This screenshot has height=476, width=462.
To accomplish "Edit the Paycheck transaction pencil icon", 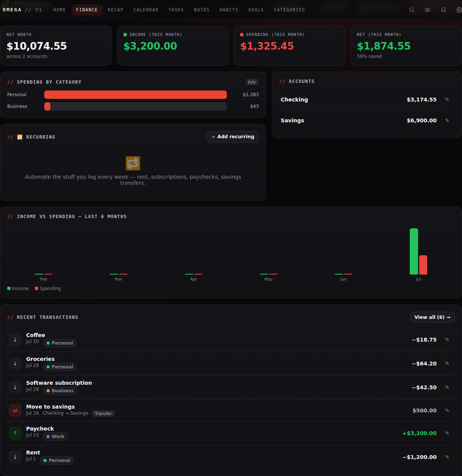I will [x=447, y=433].
